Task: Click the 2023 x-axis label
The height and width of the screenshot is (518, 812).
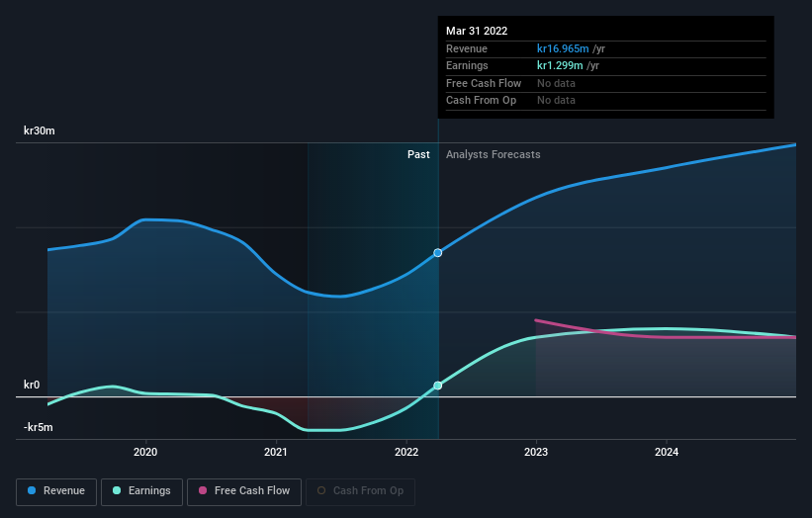Action: tap(536, 452)
